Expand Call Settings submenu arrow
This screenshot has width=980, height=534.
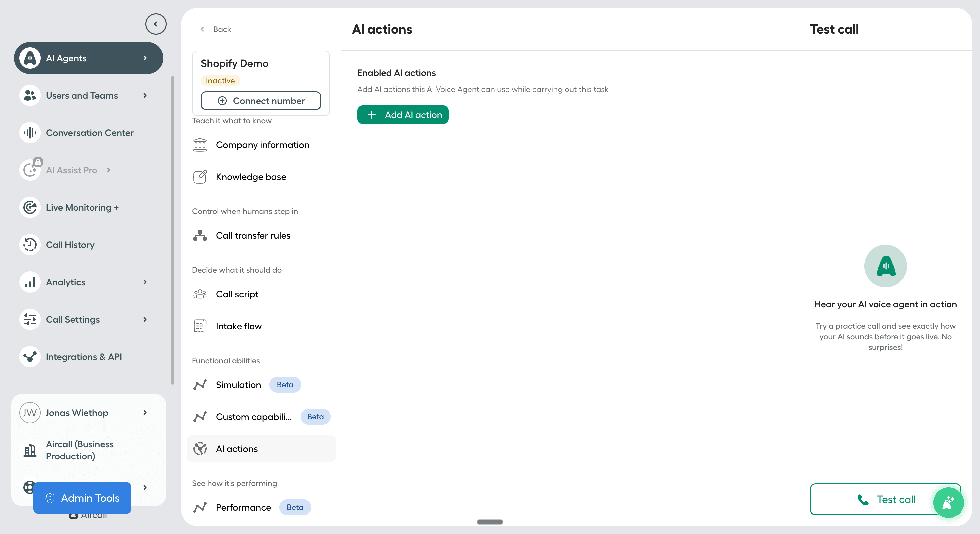[145, 319]
